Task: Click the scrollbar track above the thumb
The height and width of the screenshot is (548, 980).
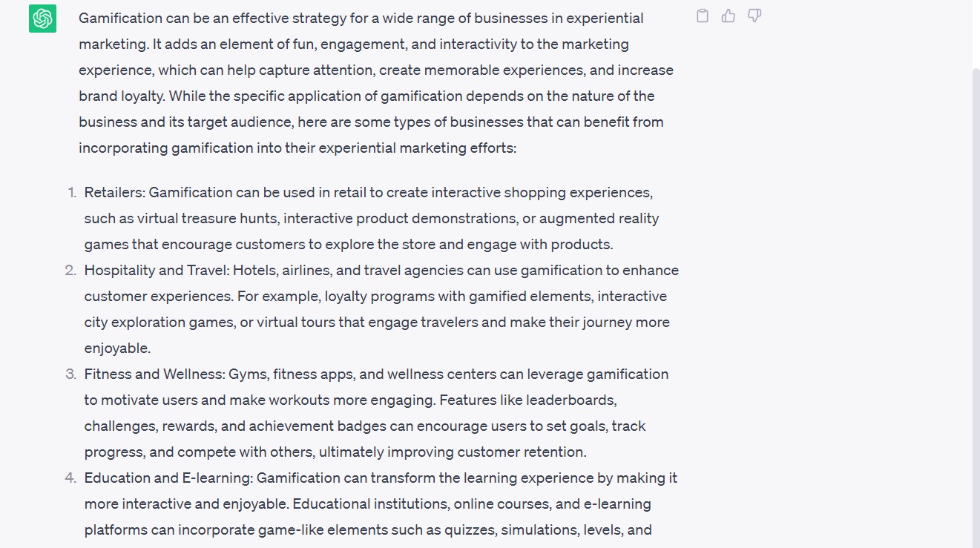Action: point(976,33)
